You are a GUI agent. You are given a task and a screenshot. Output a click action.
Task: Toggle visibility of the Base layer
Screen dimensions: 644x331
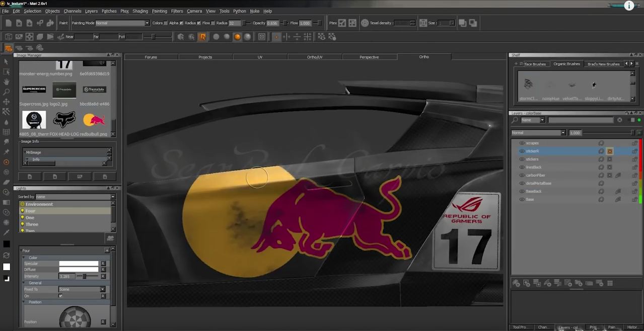click(x=522, y=199)
